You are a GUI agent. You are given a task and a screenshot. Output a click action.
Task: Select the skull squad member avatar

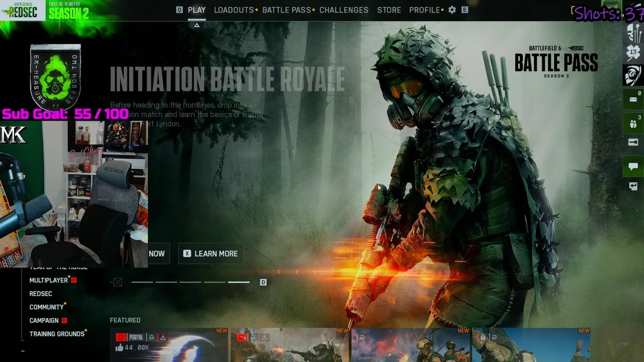633,33
